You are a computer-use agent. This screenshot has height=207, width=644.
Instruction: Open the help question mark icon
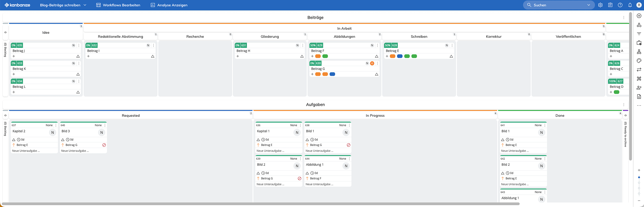click(620, 5)
